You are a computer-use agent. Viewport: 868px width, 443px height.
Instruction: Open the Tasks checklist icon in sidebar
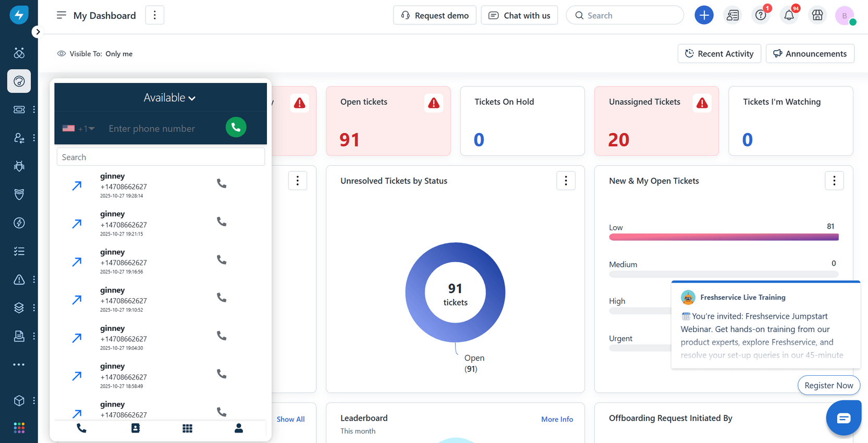19,251
